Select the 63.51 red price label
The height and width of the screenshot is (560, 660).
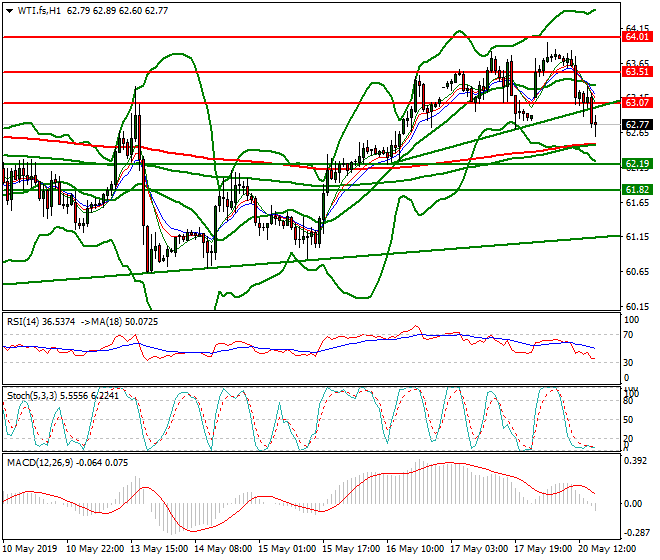click(x=637, y=72)
